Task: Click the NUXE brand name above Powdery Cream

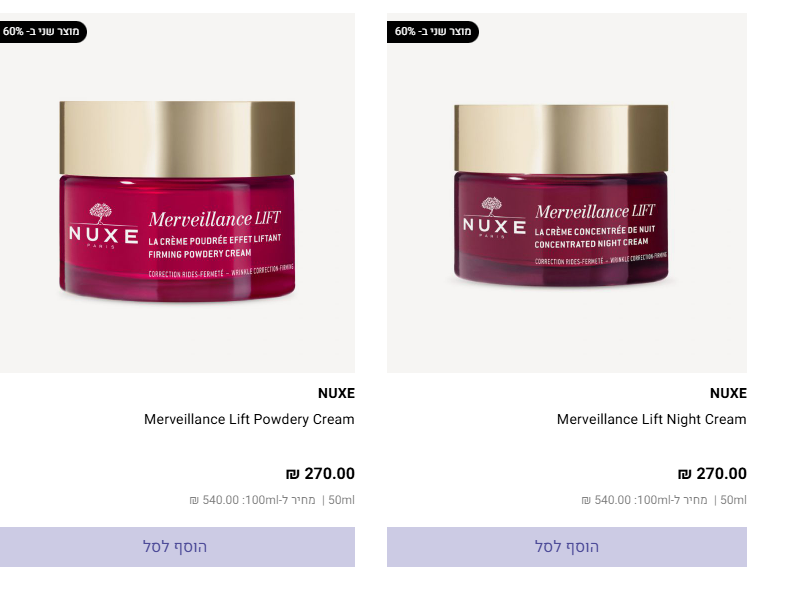Action: pyautogui.click(x=336, y=393)
